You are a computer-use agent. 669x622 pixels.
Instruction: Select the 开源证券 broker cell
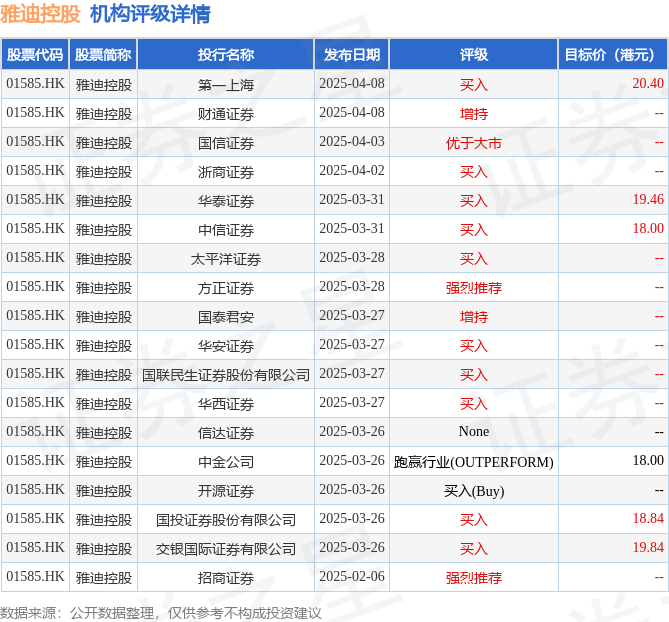226,491
